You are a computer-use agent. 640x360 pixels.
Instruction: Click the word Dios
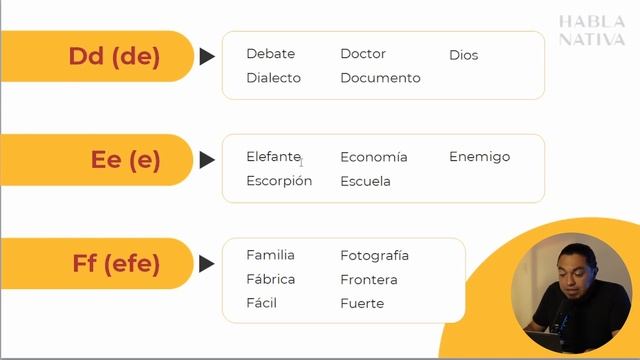click(x=464, y=55)
